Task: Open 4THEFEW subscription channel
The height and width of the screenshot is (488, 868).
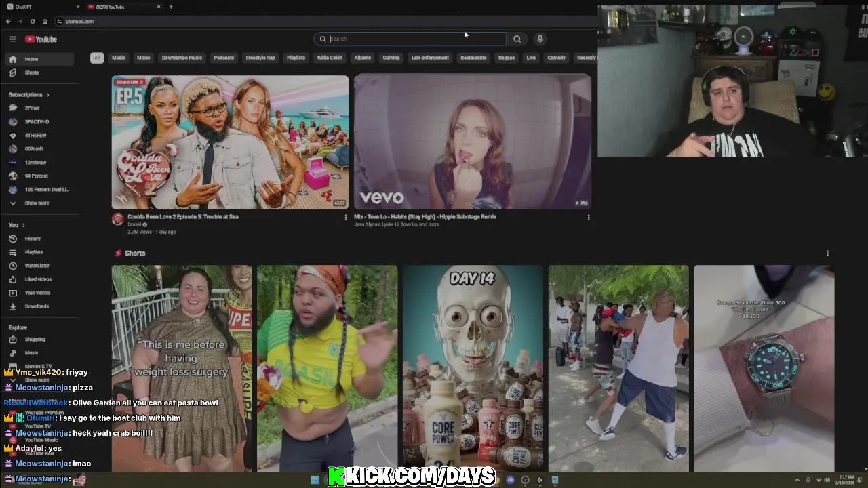Action: click(x=41, y=135)
